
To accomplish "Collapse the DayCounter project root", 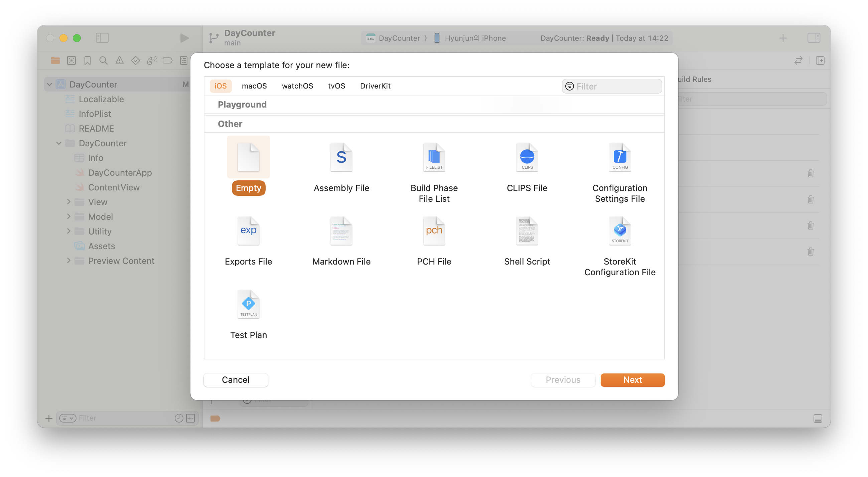I will point(49,84).
